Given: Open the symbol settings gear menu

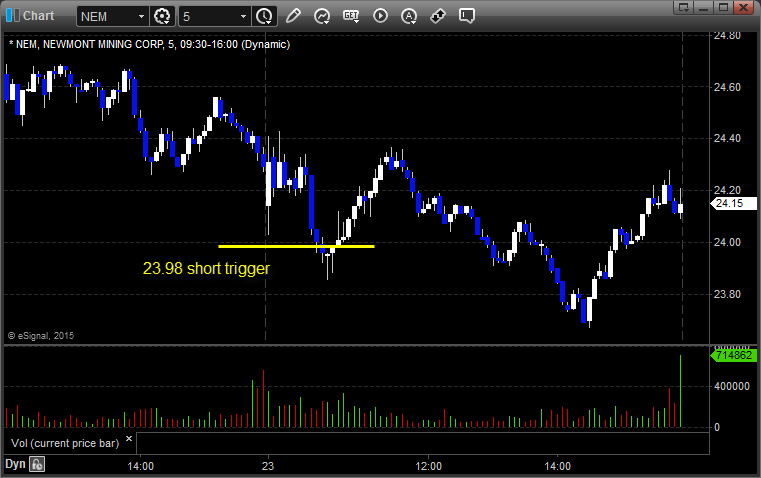Looking at the screenshot, I should tap(162, 16).
